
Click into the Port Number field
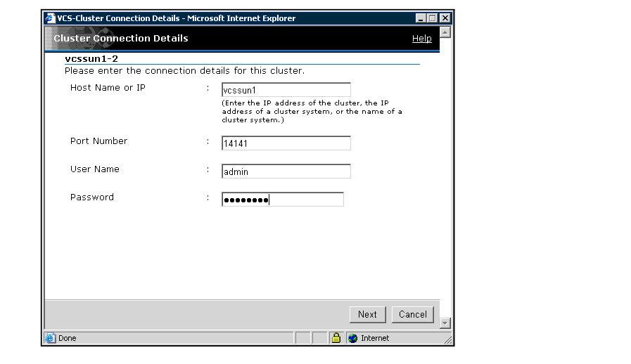(x=286, y=143)
